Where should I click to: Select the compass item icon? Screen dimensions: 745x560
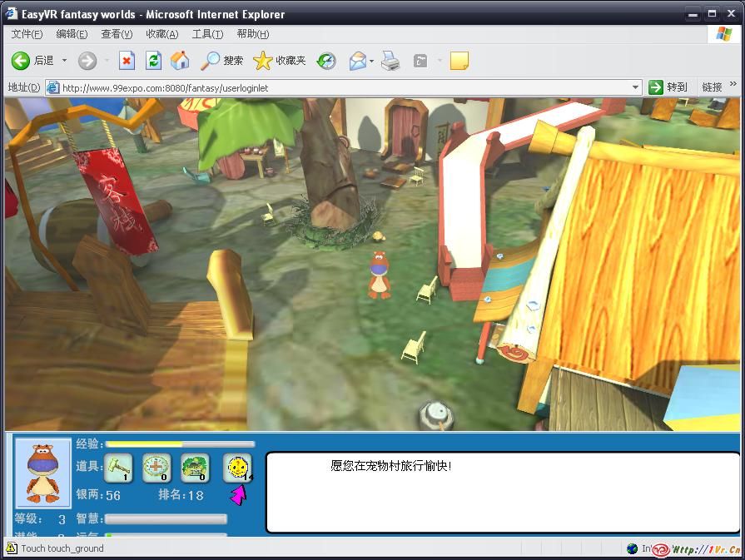click(x=156, y=468)
